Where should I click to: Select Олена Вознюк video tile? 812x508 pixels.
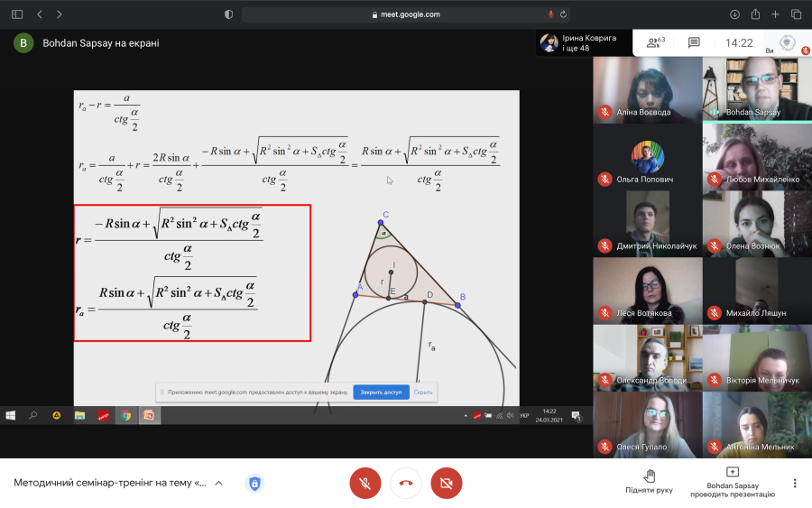click(x=757, y=224)
